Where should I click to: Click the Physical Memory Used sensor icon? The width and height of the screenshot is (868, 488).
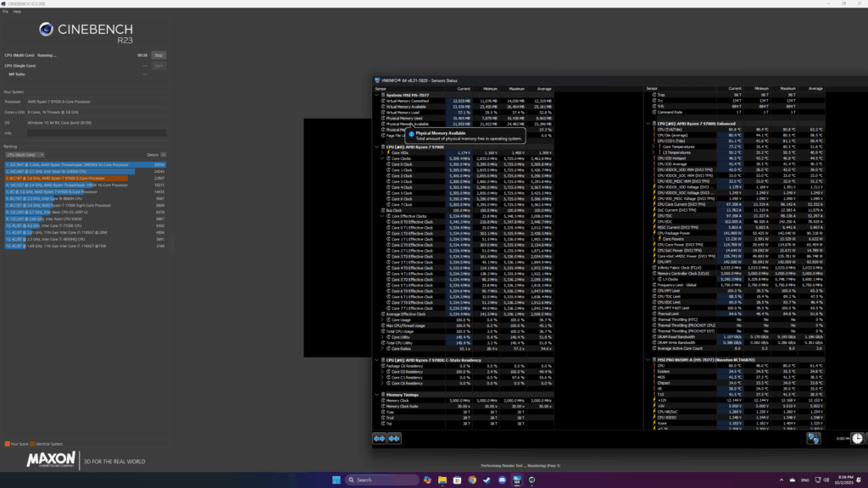382,119
